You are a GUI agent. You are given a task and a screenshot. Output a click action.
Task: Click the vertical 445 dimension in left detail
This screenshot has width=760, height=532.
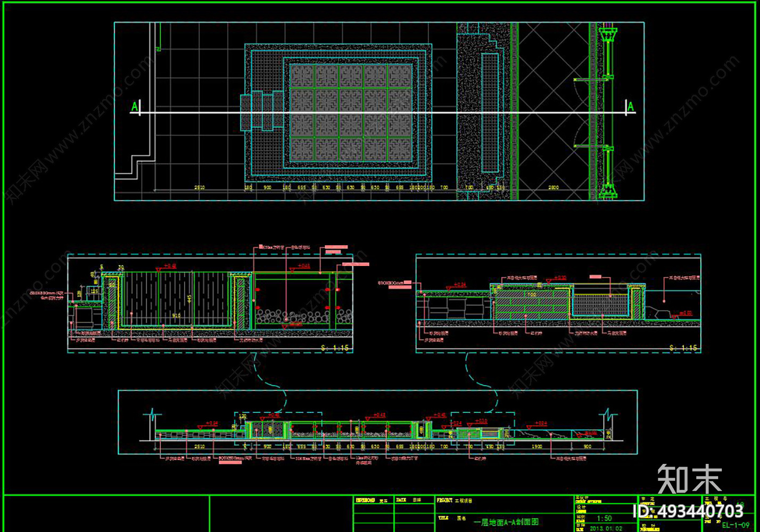click(189, 299)
